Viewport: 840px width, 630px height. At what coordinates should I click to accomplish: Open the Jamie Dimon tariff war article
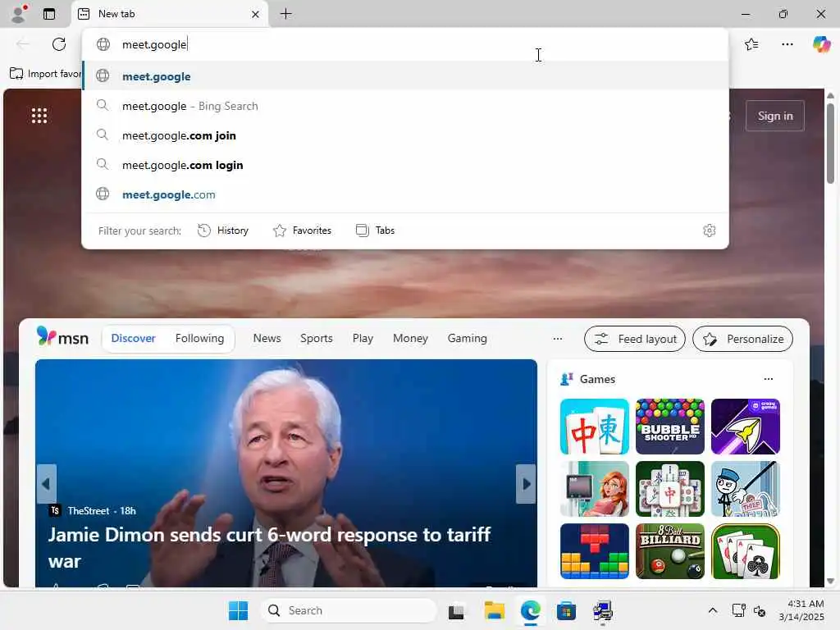269,547
